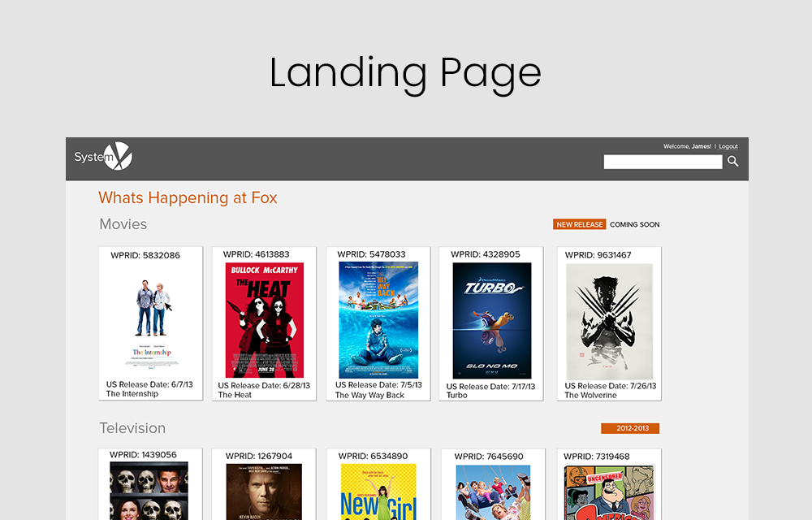The image size is (812, 520).
Task: Click the WPRID: 4328905 label
Action: click(486, 254)
